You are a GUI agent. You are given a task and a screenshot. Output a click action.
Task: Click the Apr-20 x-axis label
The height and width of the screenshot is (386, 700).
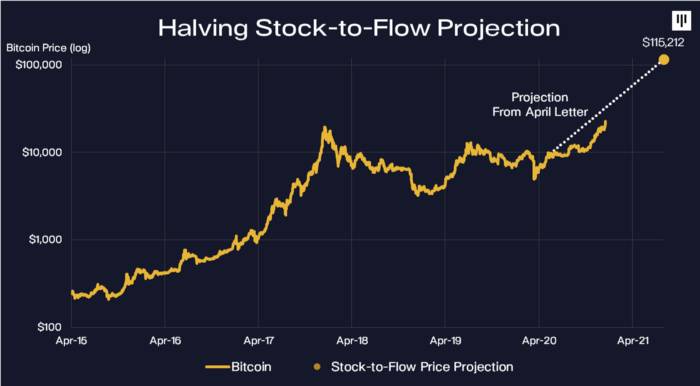pos(539,341)
